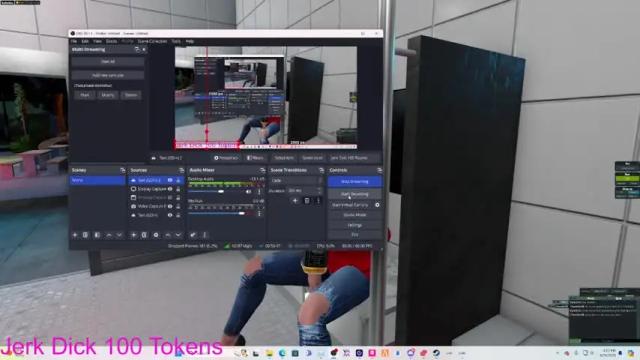
Task: Move the selected source up
Action: 168,235
